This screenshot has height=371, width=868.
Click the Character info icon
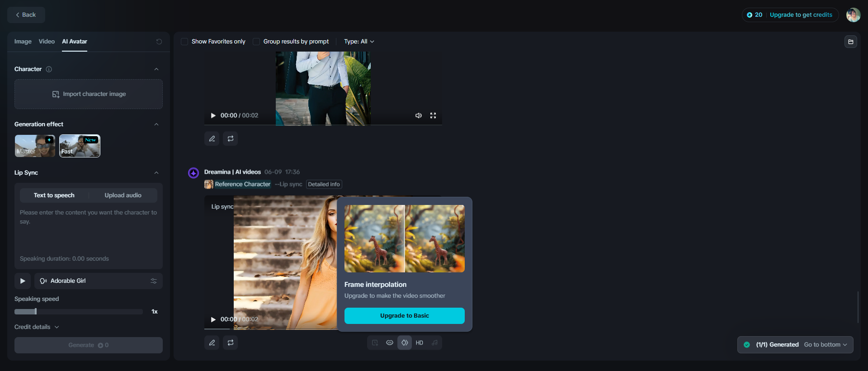49,69
